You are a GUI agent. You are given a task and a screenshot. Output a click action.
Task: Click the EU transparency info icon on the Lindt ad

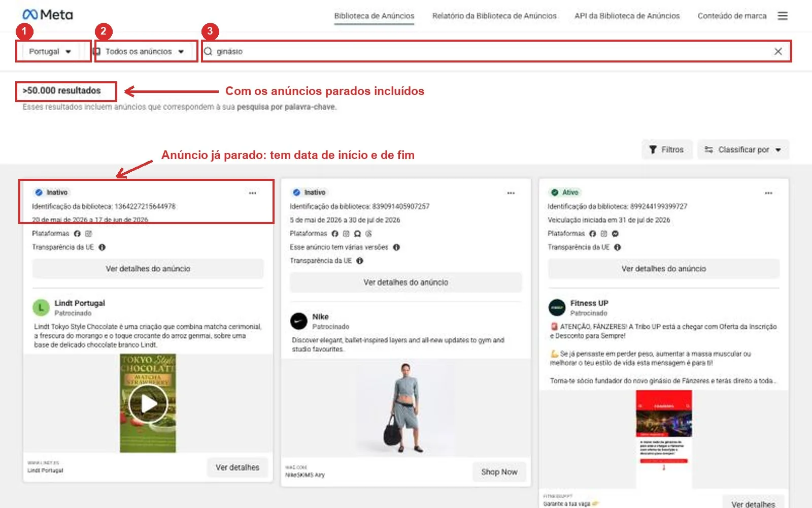[x=102, y=247]
